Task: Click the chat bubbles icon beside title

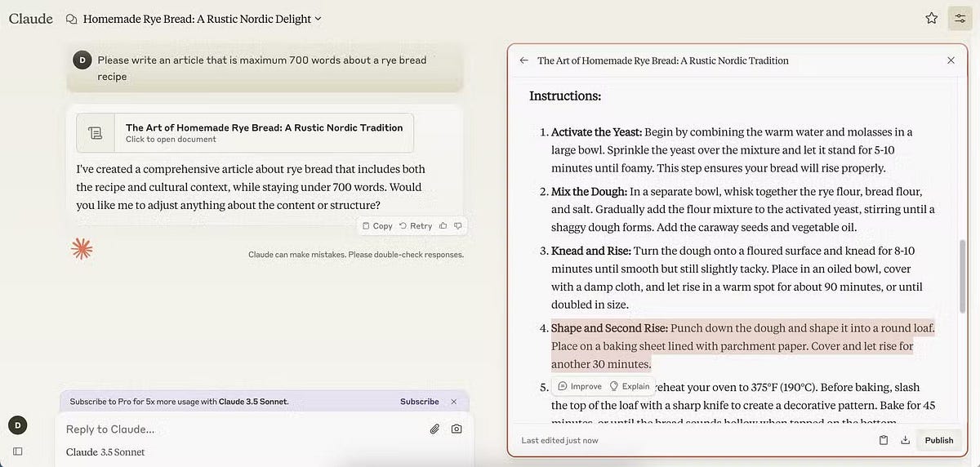Action: click(x=72, y=19)
